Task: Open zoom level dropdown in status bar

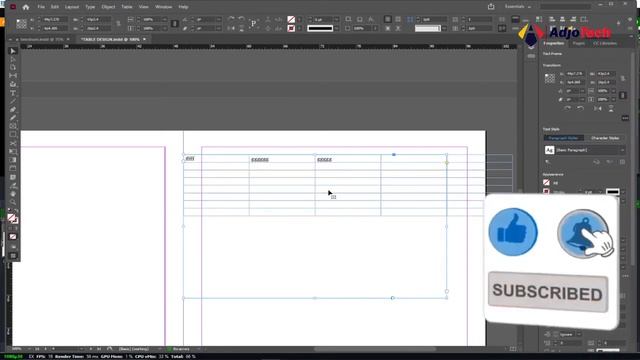Action: click(x=29, y=349)
